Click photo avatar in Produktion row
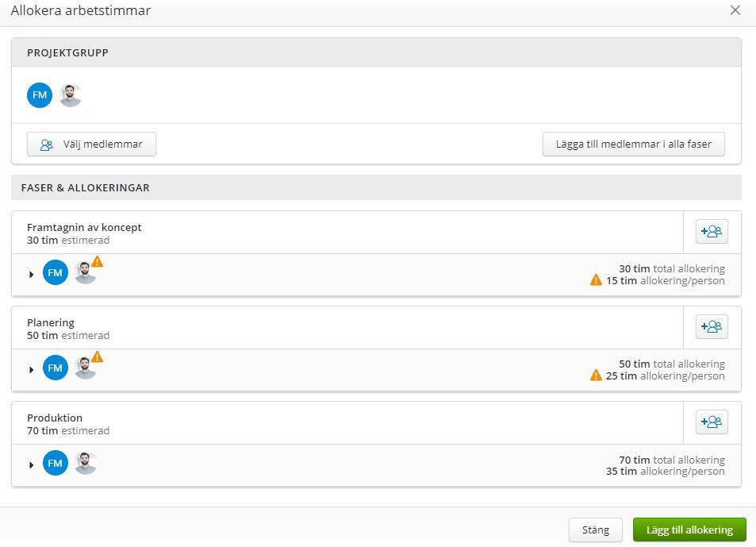 coord(86,463)
